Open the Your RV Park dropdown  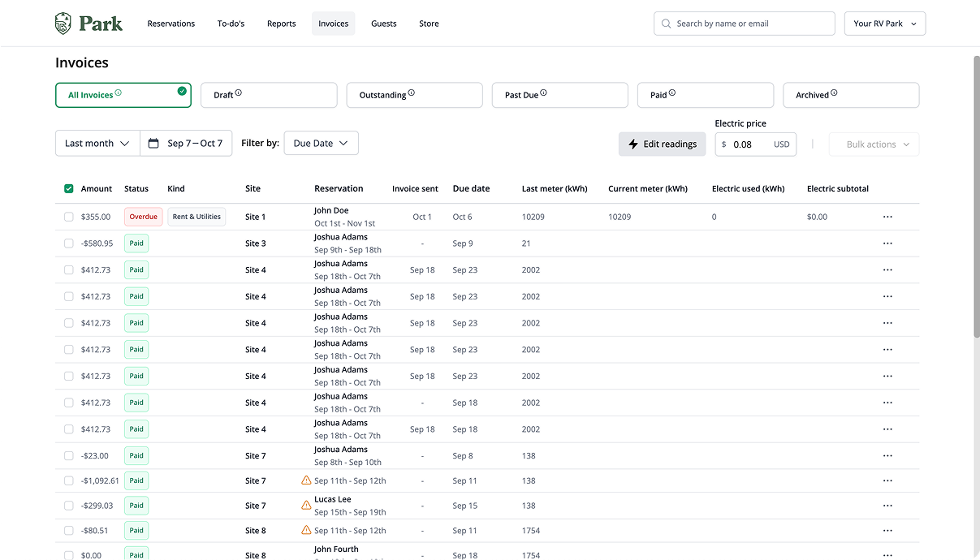click(x=885, y=24)
